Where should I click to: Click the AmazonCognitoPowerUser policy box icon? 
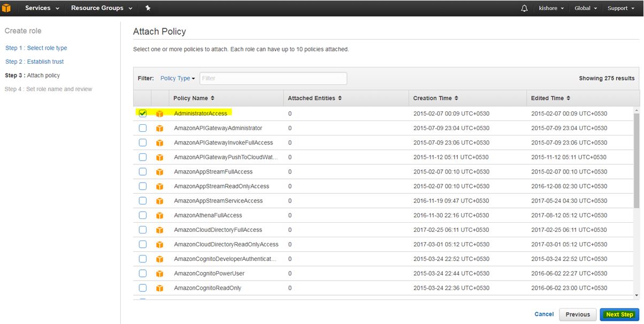159,274
